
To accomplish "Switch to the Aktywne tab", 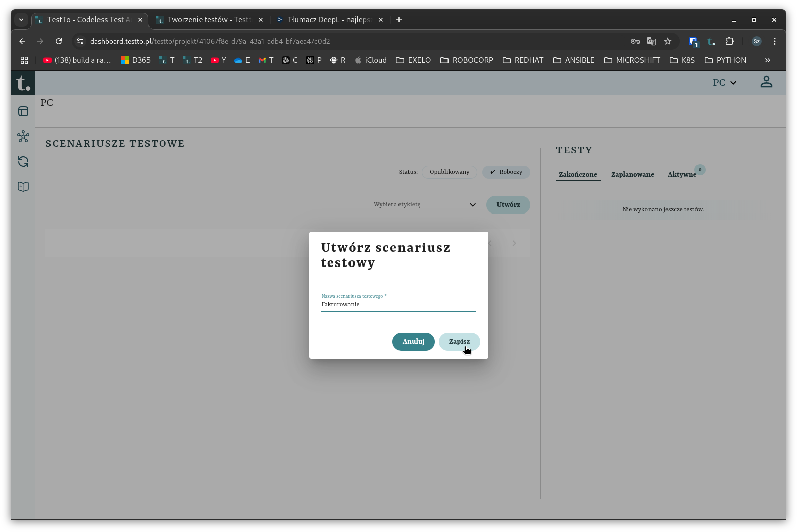I will 681,175.
